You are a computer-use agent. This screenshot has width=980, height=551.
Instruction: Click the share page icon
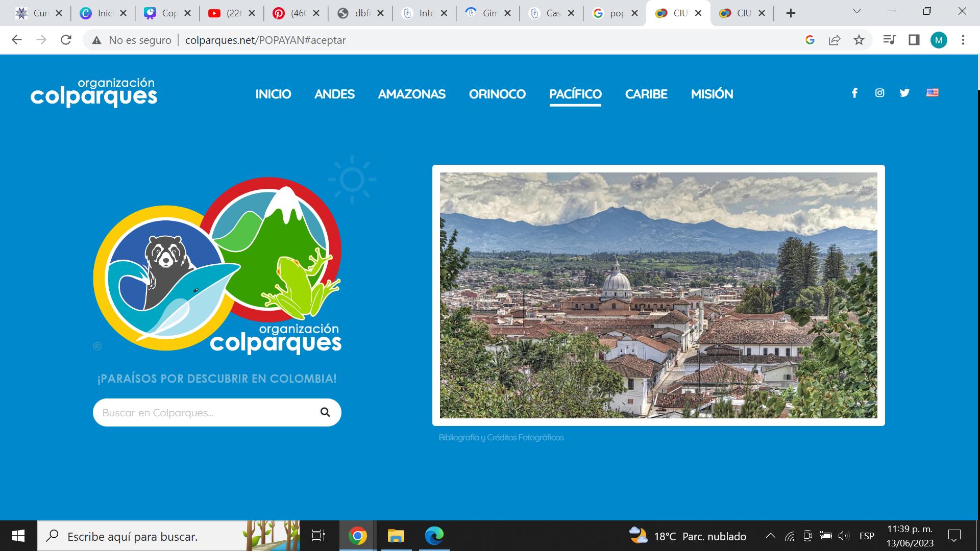point(835,40)
